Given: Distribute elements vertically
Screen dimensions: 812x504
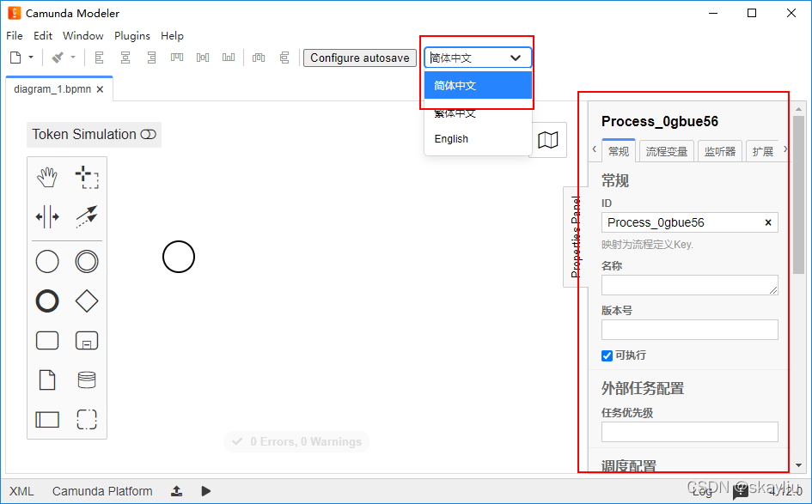Looking at the screenshot, I should pos(284,58).
